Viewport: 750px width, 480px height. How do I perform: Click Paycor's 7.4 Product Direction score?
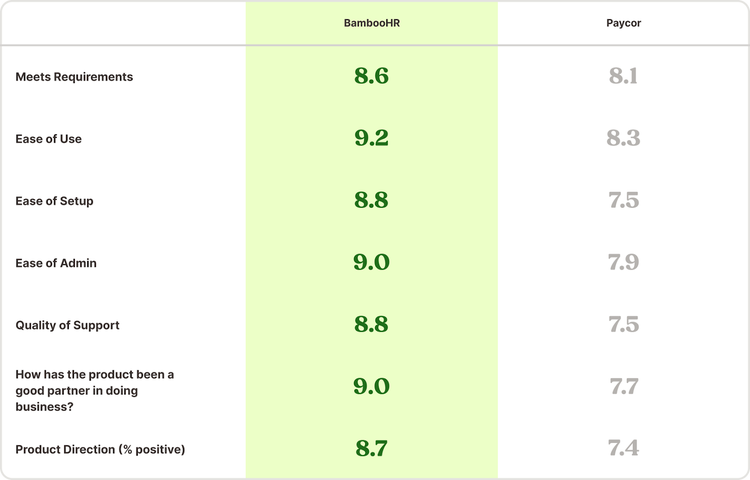coord(623,448)
